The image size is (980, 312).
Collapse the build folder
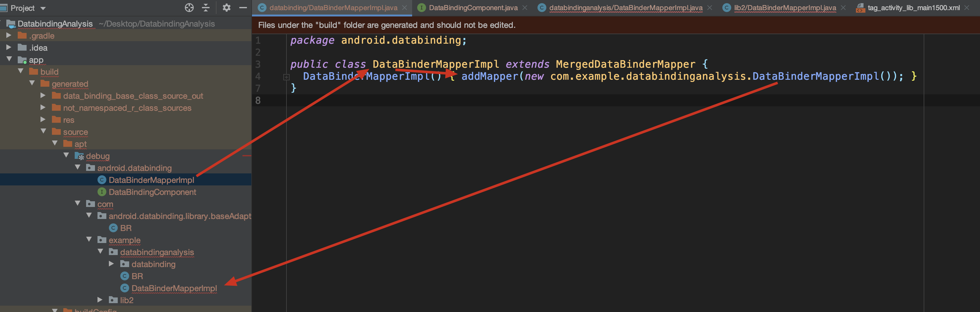(21, 71)
